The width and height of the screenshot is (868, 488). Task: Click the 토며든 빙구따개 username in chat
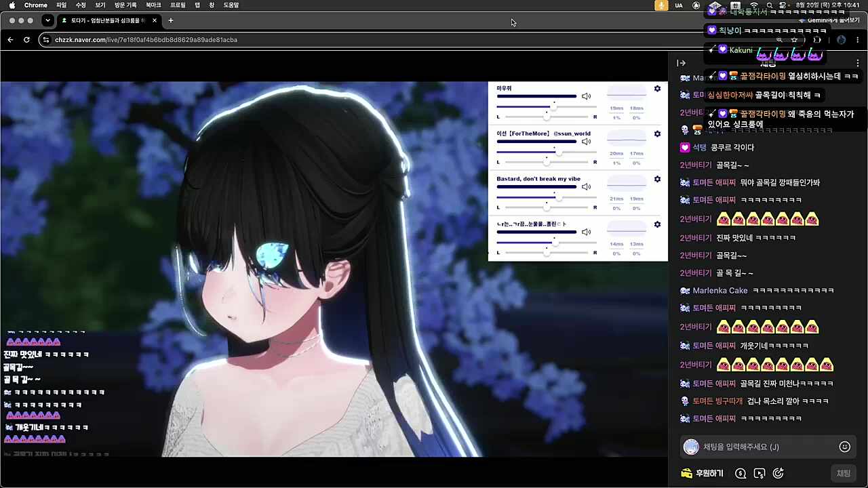pyautogui.click(x=717, y=401)
